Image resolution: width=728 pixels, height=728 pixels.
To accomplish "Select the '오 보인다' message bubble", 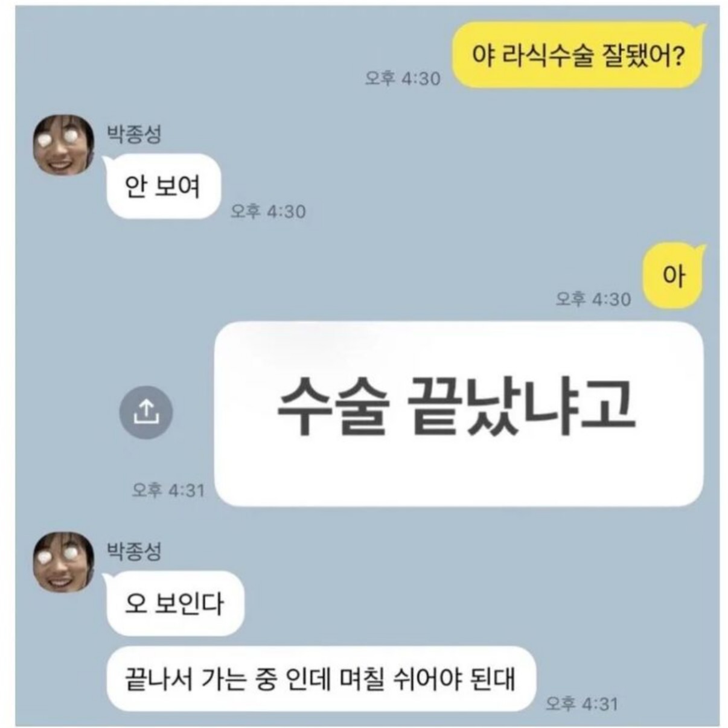I will [174, 604].
